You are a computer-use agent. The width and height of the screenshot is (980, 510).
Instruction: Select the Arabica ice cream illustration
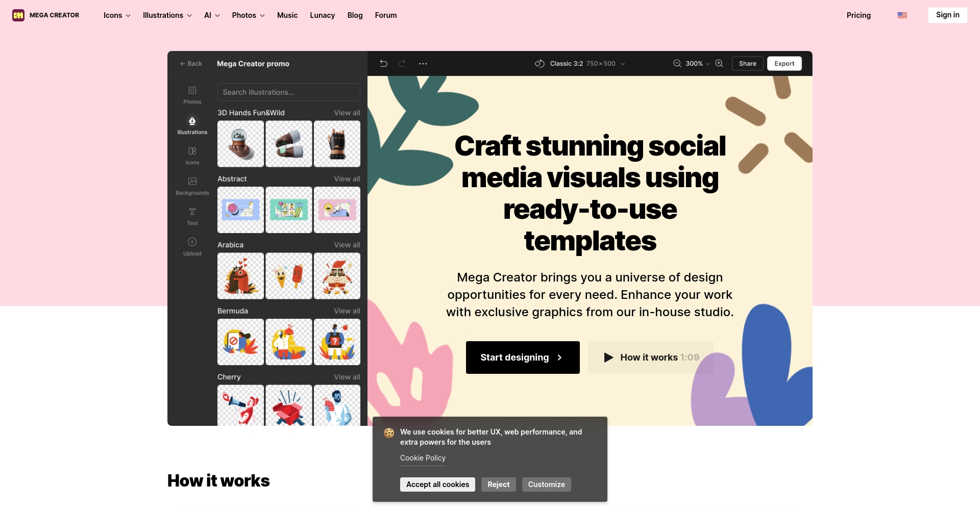(x=289, y=276)
